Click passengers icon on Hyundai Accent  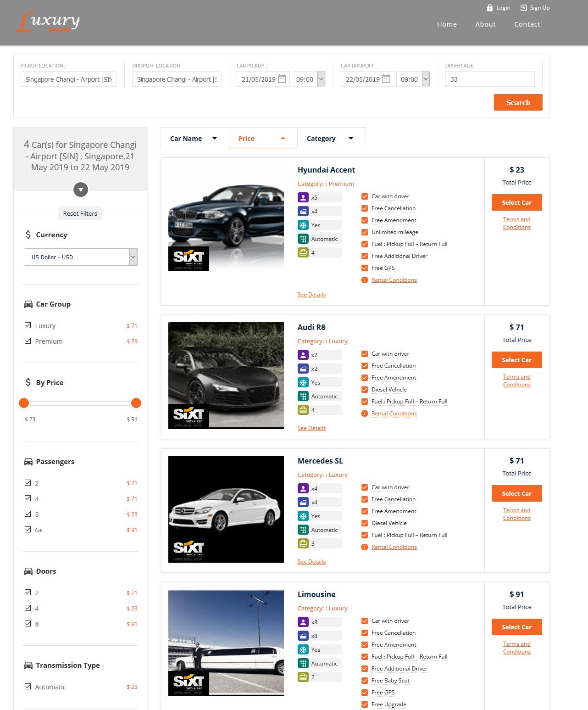point(303,197)
